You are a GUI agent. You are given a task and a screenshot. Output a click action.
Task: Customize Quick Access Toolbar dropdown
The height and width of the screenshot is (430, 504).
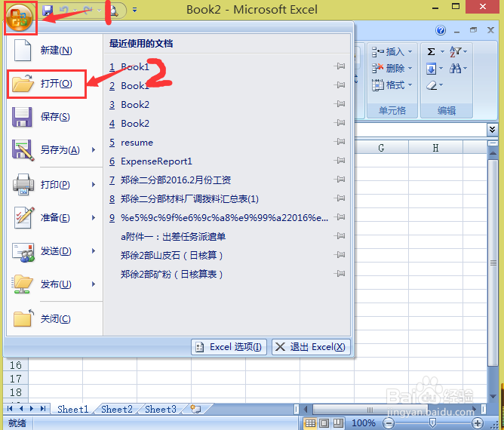(135, 11)
